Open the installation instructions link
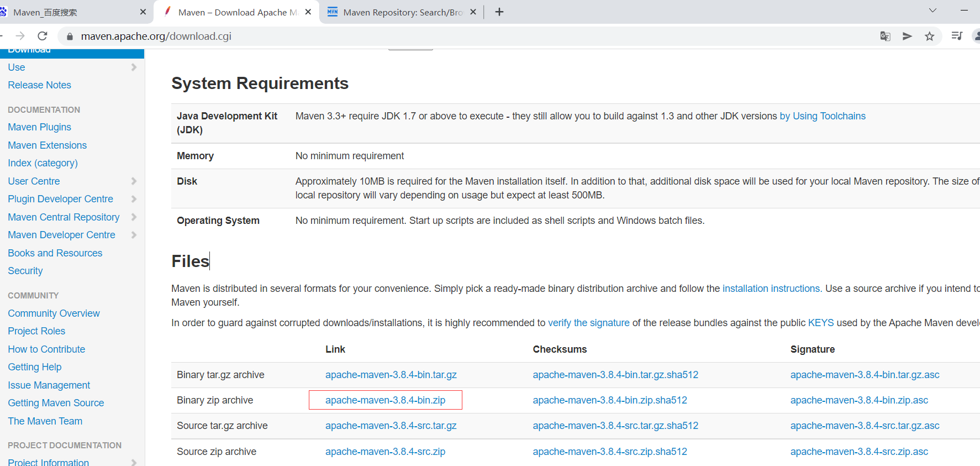Viewport: 980px width, 466px height. (771, 289)
